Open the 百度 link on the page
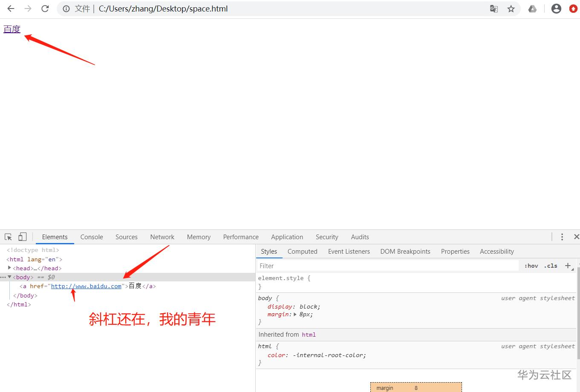The image size is (580, 392). [12, 29]
